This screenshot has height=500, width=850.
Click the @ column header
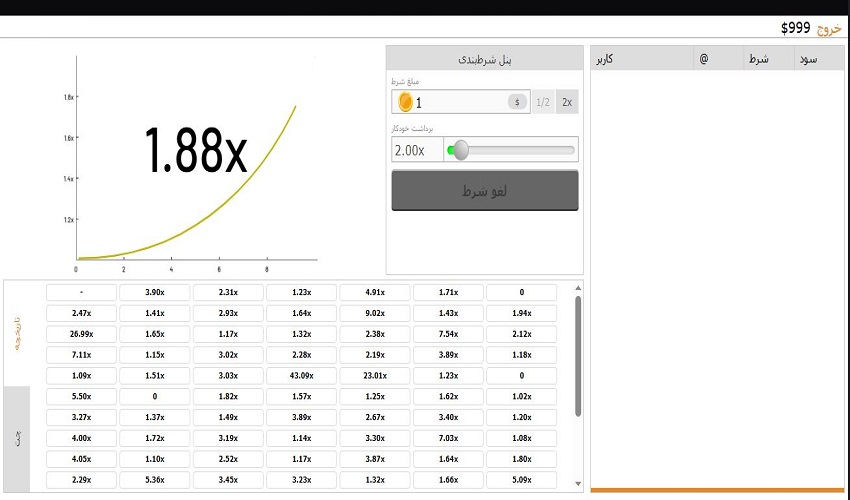click(703, 59)
